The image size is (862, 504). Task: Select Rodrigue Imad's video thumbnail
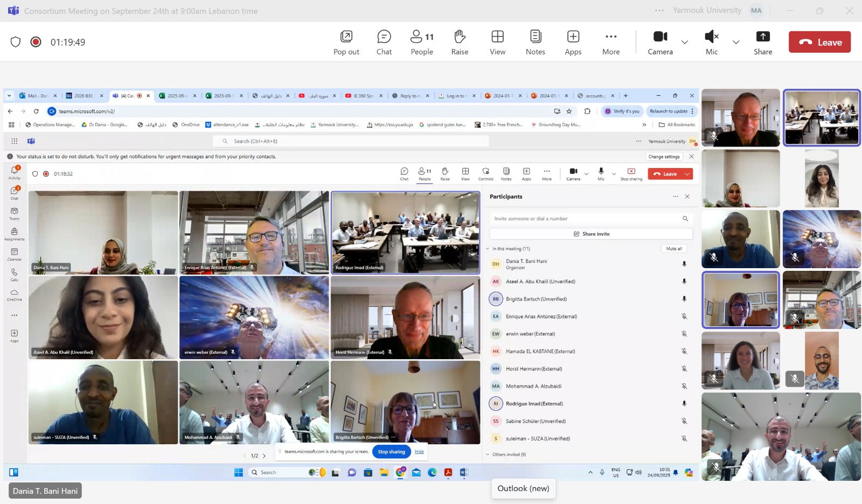[x=405, y=233]
